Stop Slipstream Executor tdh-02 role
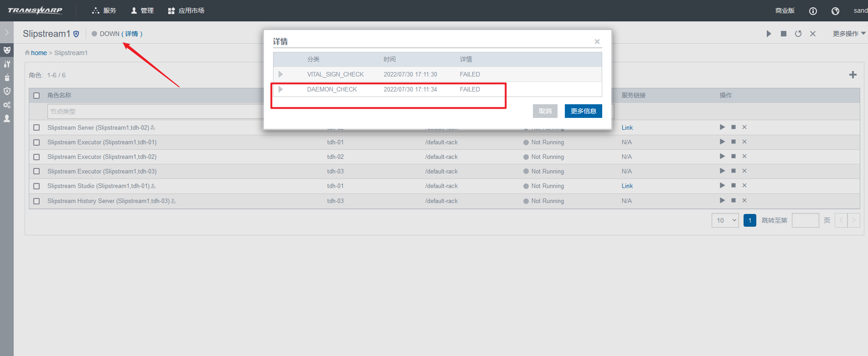868x356 pixels. coord(734,156)
